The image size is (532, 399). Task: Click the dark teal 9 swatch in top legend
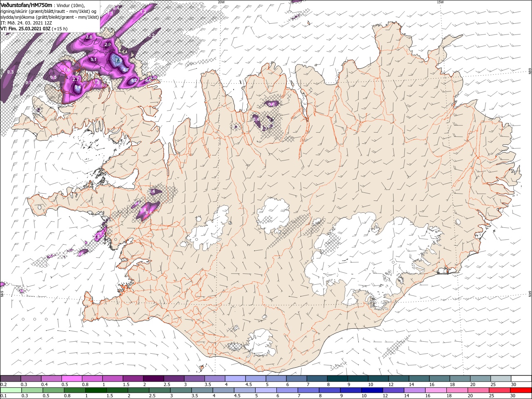tap(357, 379)
